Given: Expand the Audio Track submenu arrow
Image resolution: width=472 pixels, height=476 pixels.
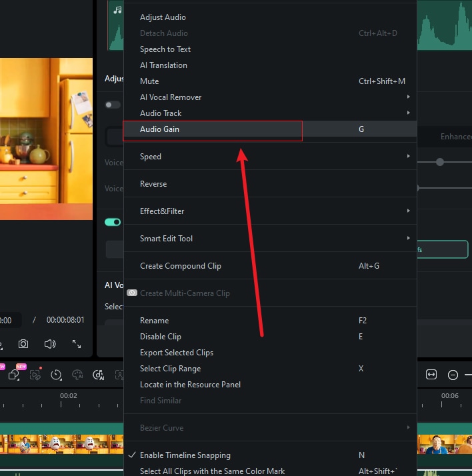Looking at the screenshot, I should [x=409, y=113].
